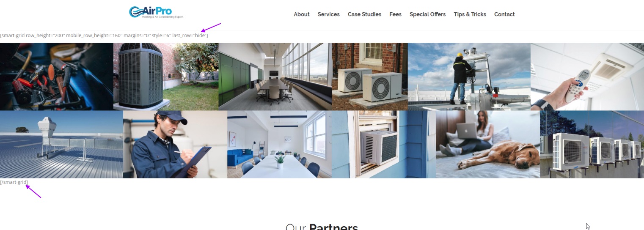Visit Tips & Tricks section
Viewport: 644px width, 230px height.
click(x=470, y=14)
